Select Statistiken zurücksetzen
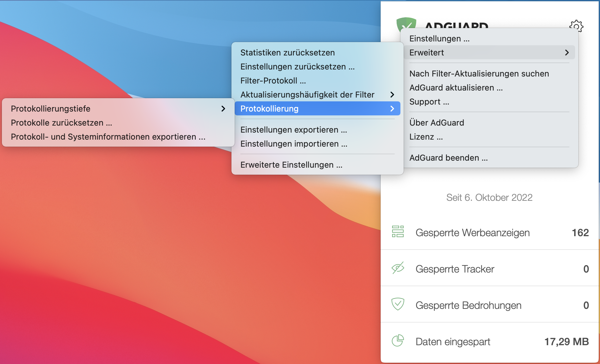 pyautogui.click(x=318, y=53)
